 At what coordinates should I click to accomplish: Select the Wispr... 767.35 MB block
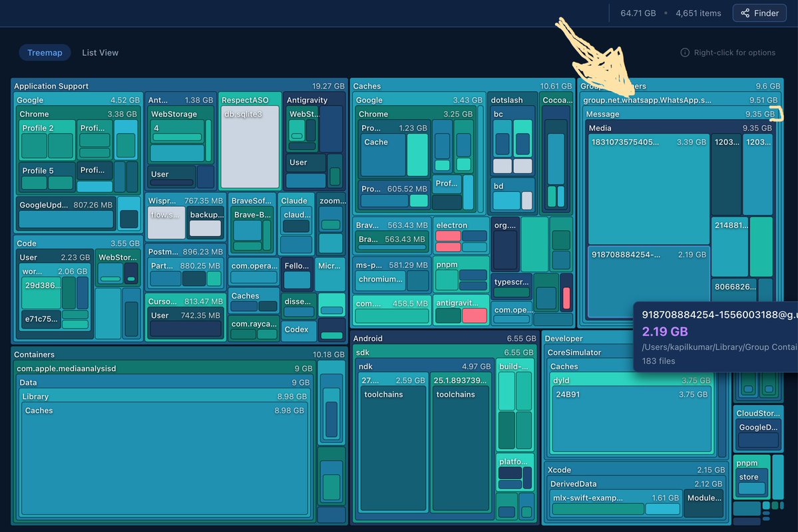185,200
